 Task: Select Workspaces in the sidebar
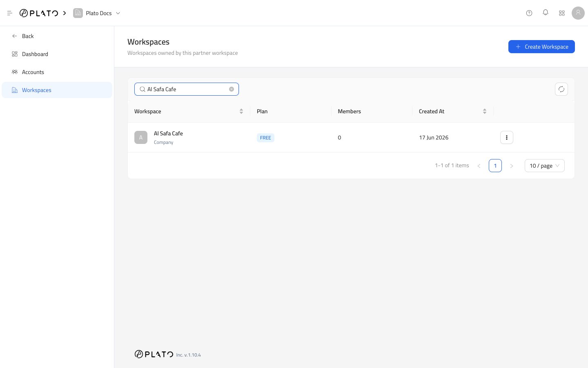pos(57,90)
